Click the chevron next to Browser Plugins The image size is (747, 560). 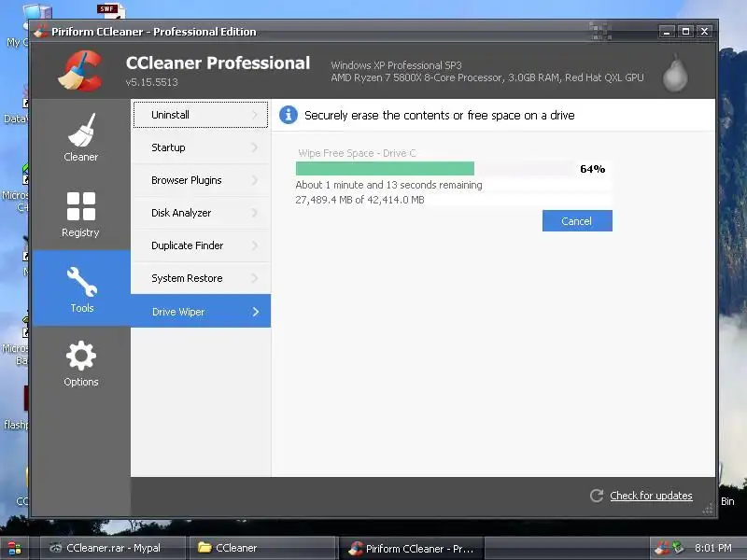255,180
